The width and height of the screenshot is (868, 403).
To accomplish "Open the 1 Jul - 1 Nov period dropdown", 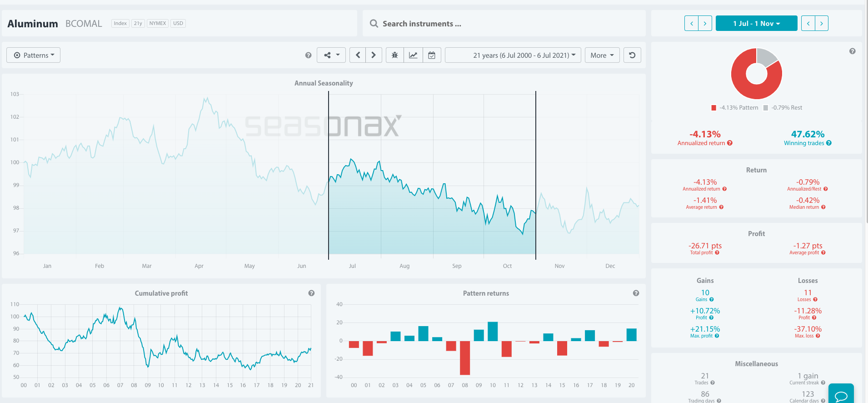I will tap(756, 23).
